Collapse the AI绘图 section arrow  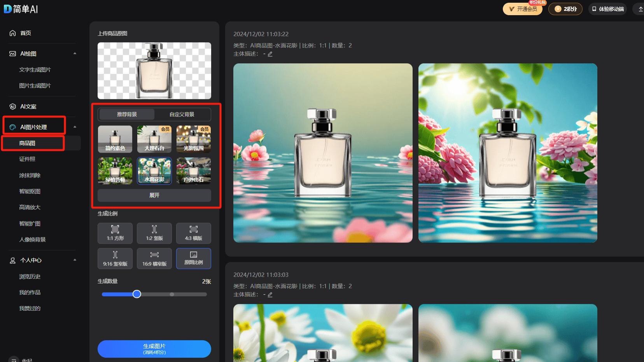tap(75, 54)
